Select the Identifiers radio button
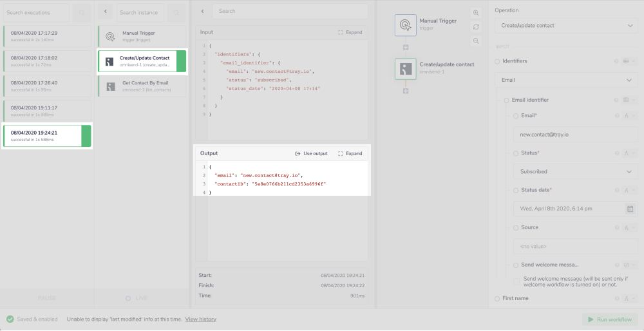 point(497,61)
